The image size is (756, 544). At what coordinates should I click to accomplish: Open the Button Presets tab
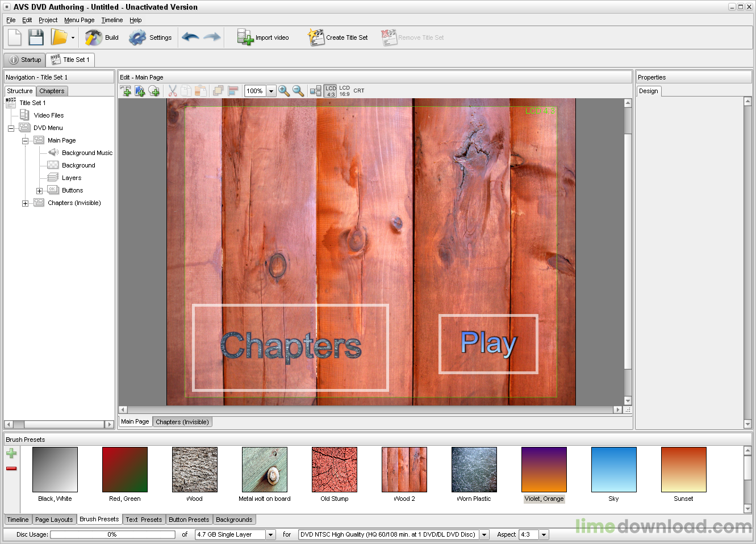[x=189, y=520]
